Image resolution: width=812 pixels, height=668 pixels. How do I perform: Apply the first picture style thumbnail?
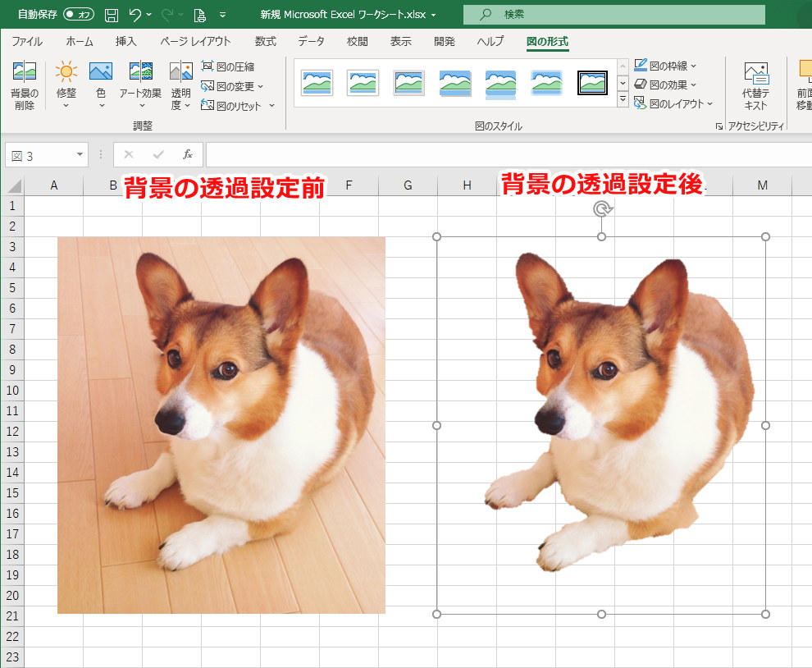317,83
